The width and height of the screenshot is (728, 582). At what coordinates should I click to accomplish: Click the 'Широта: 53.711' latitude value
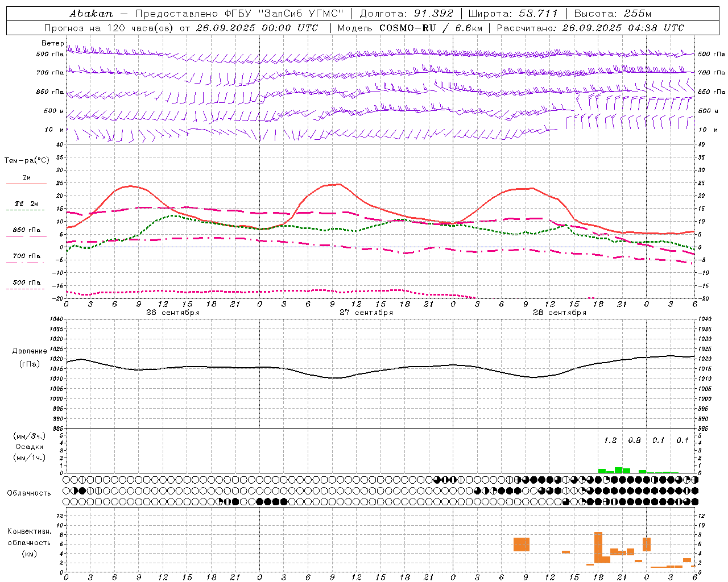coord(513,13)
